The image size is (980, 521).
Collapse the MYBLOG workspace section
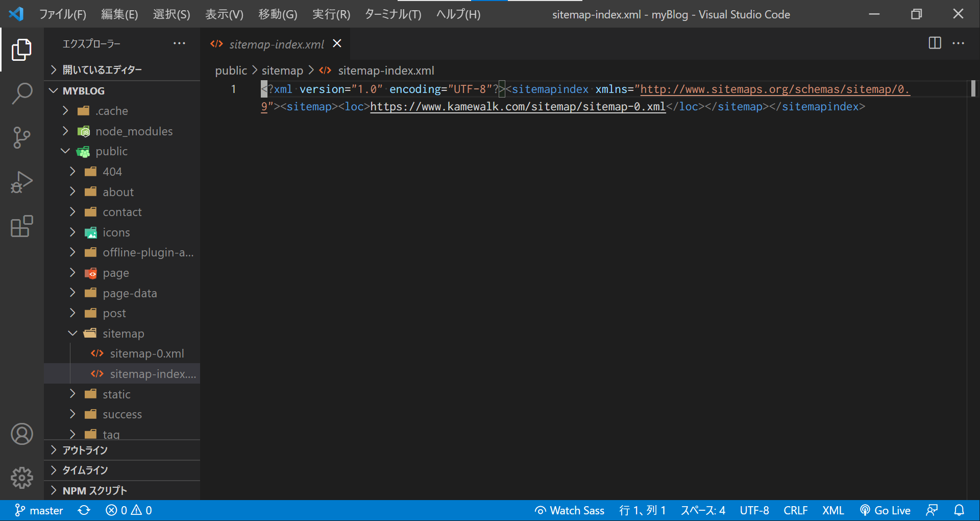(x=122, y=91)
